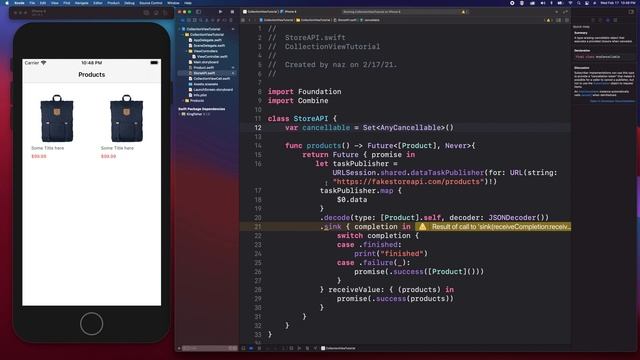The height and width of the screenshot is (360, 640).
Task: Open the memory graph debugger icon
Action: point(299,348)
